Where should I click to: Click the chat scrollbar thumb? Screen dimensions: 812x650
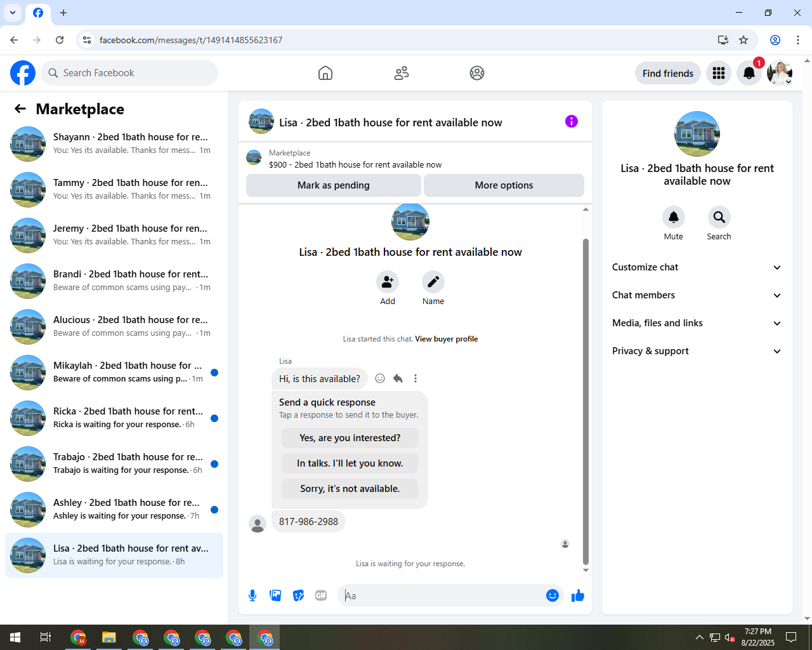click(x=586, y=401)
